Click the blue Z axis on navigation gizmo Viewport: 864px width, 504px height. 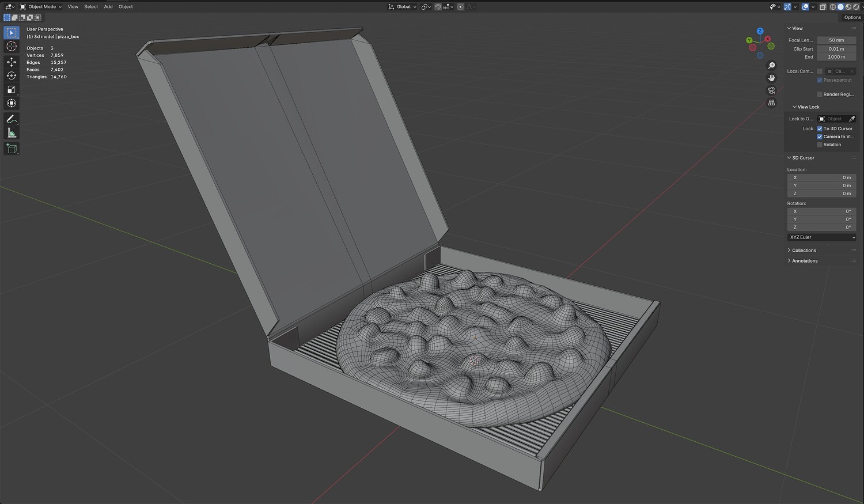click(760, 31)
